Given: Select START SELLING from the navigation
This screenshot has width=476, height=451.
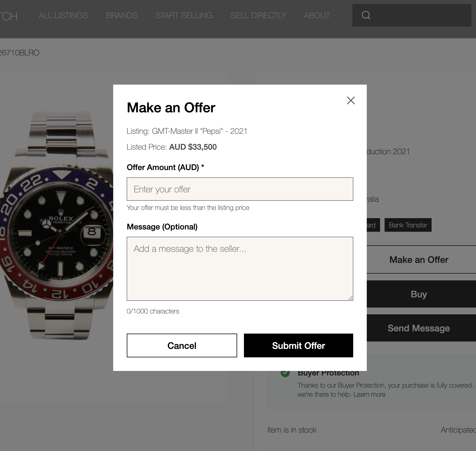Looking at the screenshot, I should (184, 15).
